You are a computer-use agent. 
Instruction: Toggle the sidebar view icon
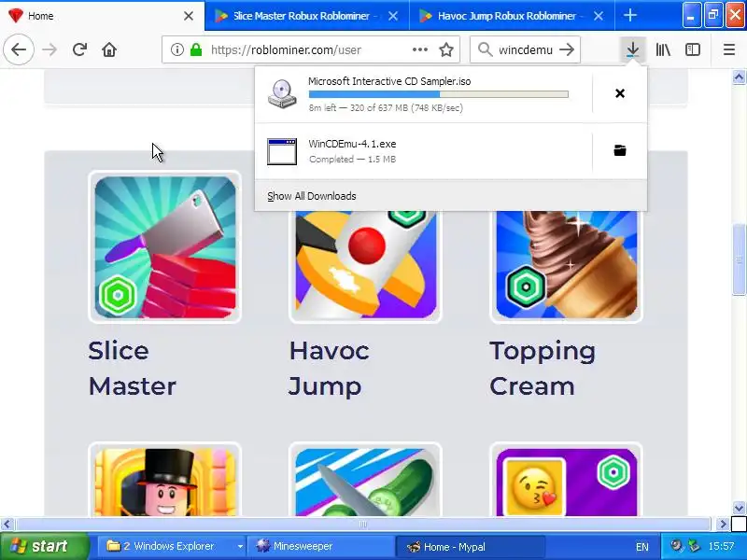(693, 49)
